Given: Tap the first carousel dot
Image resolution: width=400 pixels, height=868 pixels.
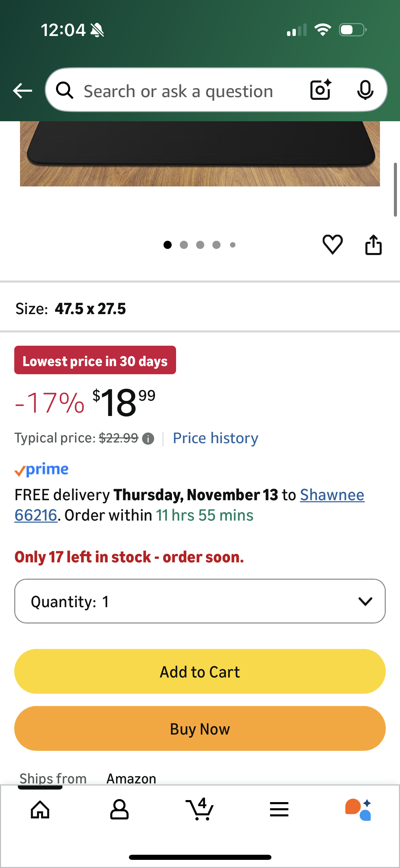Looking at the screenshot, I should tap(167, 245).
